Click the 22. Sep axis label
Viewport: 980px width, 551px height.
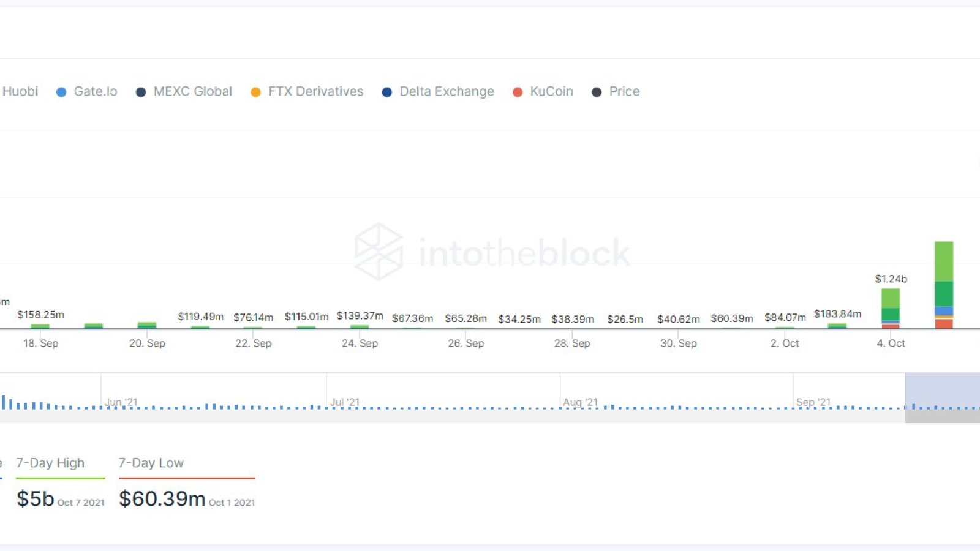pyautogui.click(x=253, y=343)
